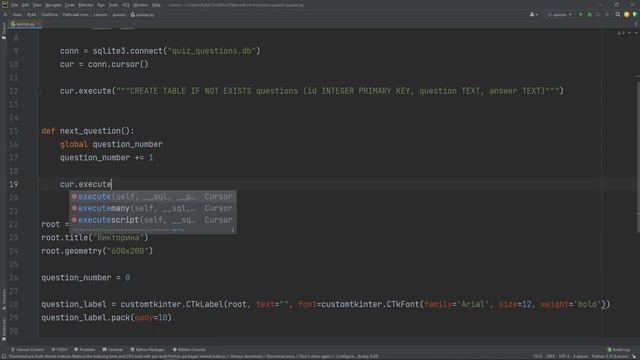
Task: Select the executescript completion suggestion
Action: pos(153,220)
